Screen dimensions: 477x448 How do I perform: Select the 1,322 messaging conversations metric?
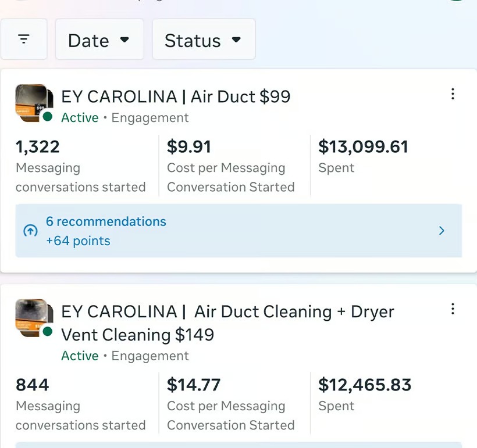(38, 147)
